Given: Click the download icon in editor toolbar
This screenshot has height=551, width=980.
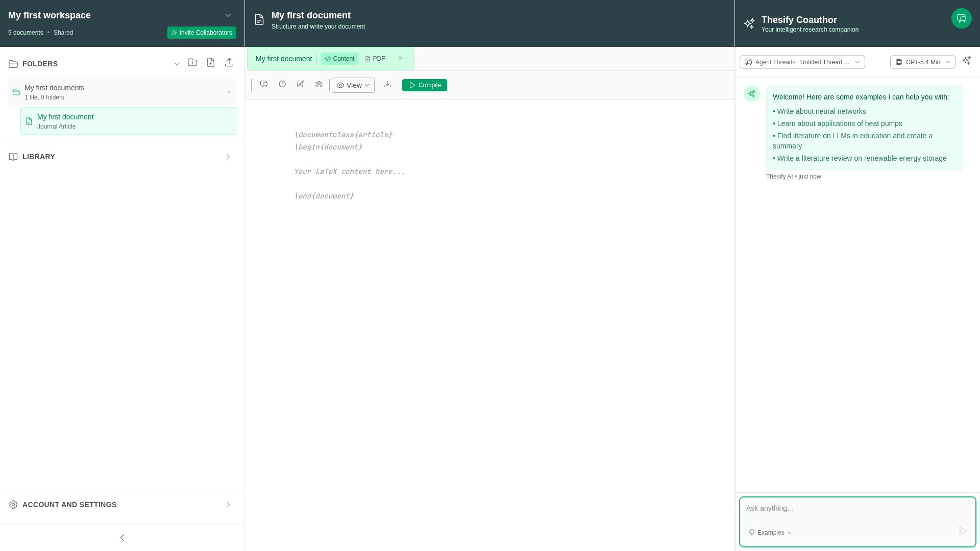Looking at the screenshot, I should click(x=387, y=84).
